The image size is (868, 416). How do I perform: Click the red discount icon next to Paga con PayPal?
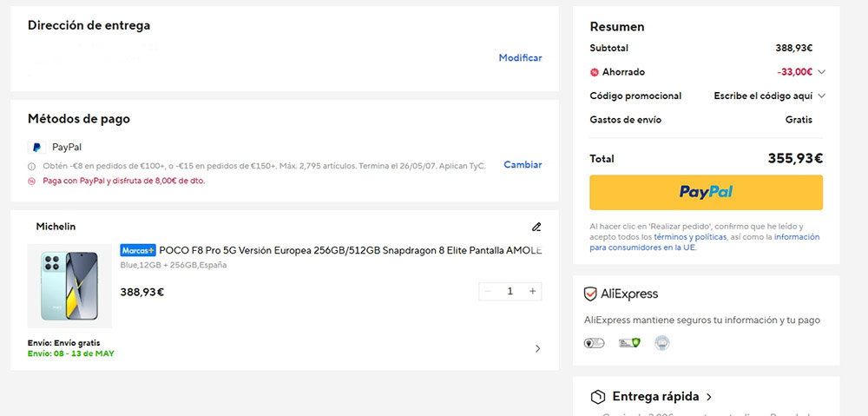click(31, 181)
